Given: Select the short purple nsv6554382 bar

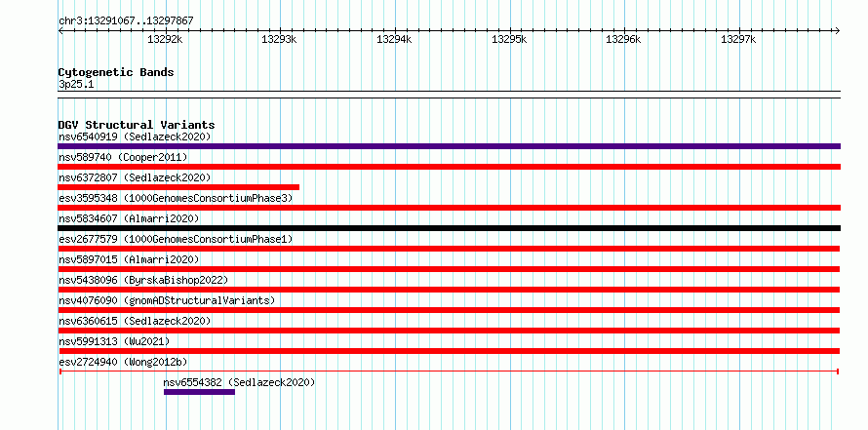Looking at the screenshot, I should click(199, 392).
